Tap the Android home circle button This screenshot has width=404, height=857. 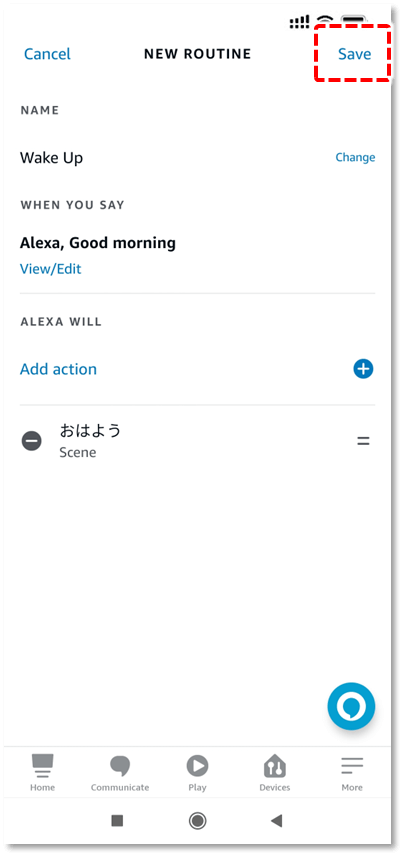[197, 820]
